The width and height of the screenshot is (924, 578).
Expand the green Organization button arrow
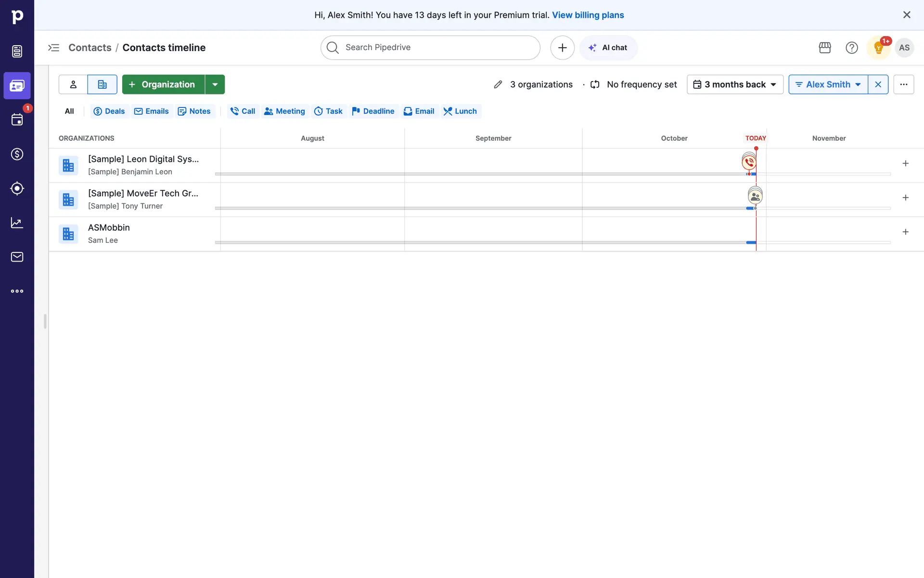pyautogui.click(x=215, y=84)
